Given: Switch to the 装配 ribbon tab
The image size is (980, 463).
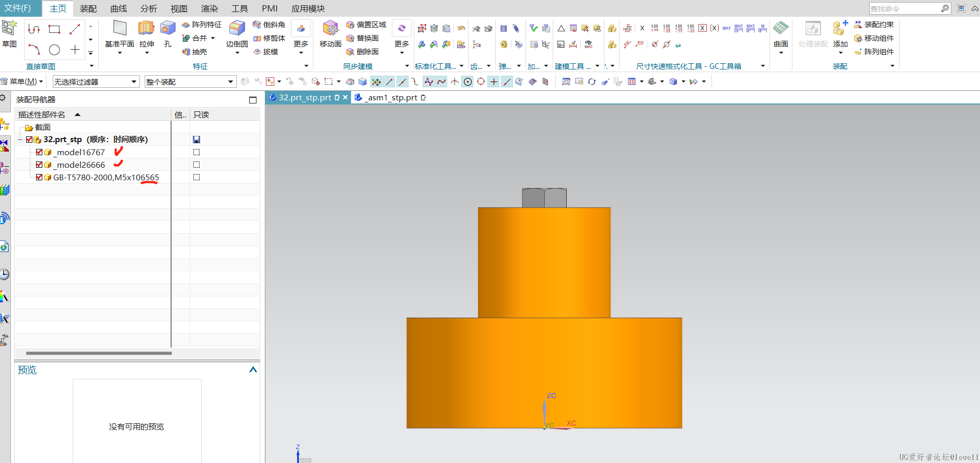Looking at the screenshot, I should click(x=88, y=8).
